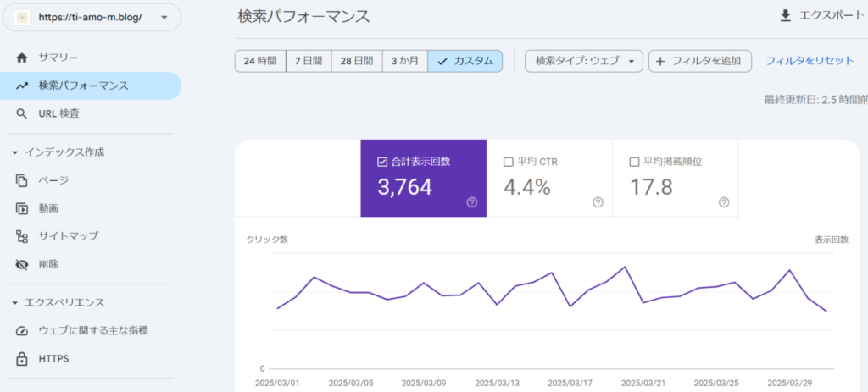The height and width of the screenshot is (392, 868).
Task: Select the 3 months (3か月) date range
Action: [404, 61]
